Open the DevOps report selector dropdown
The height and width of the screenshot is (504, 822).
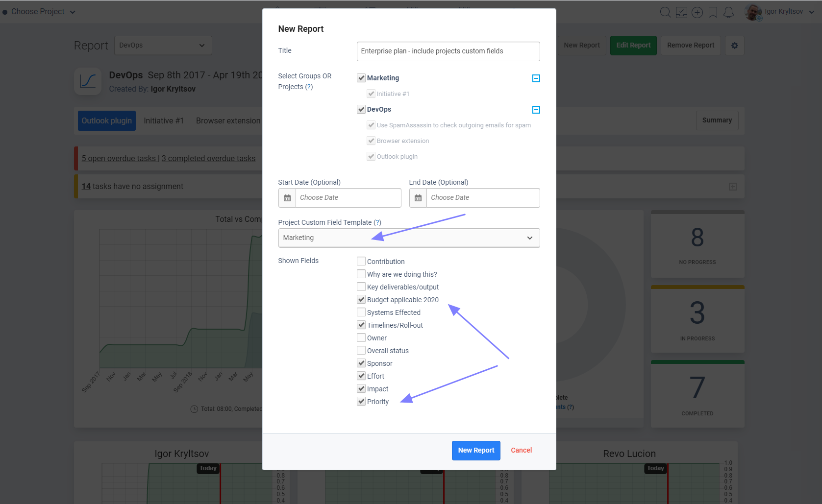(x=163, y=46)
